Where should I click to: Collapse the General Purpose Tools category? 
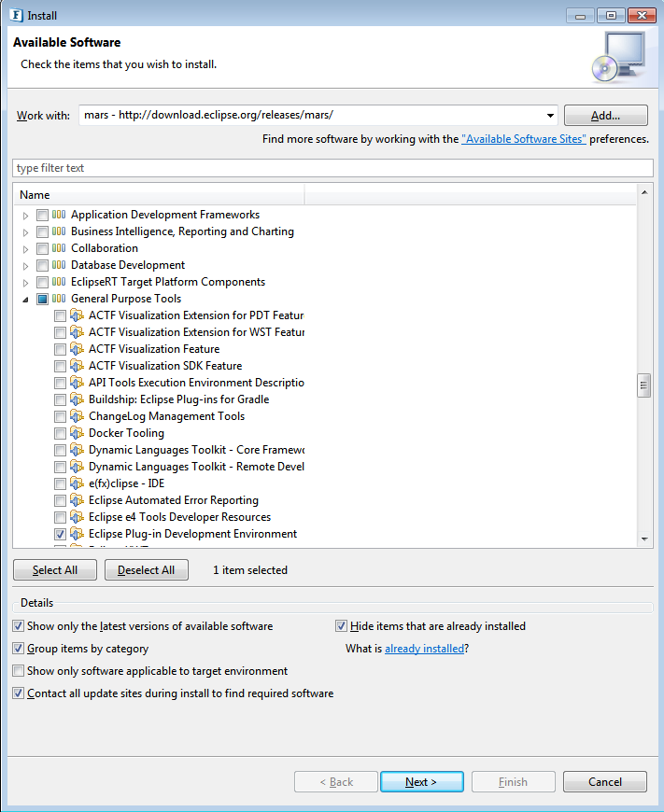point(25,300)
